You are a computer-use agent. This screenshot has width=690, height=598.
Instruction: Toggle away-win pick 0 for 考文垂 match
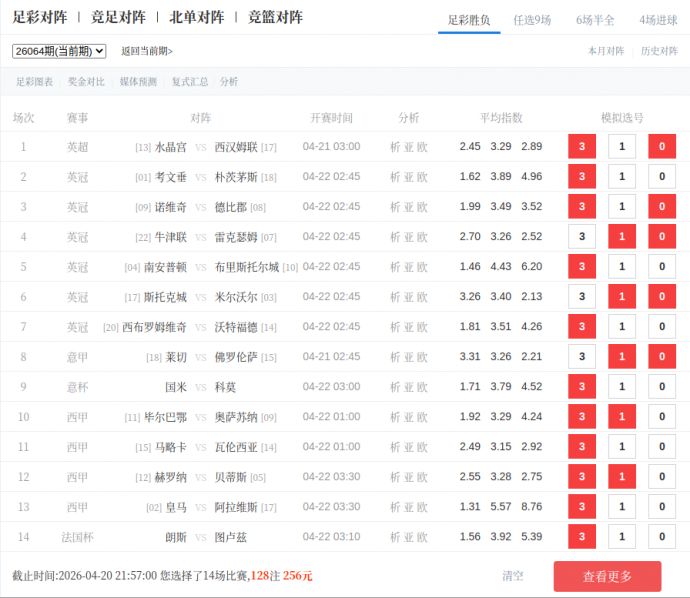661,177
